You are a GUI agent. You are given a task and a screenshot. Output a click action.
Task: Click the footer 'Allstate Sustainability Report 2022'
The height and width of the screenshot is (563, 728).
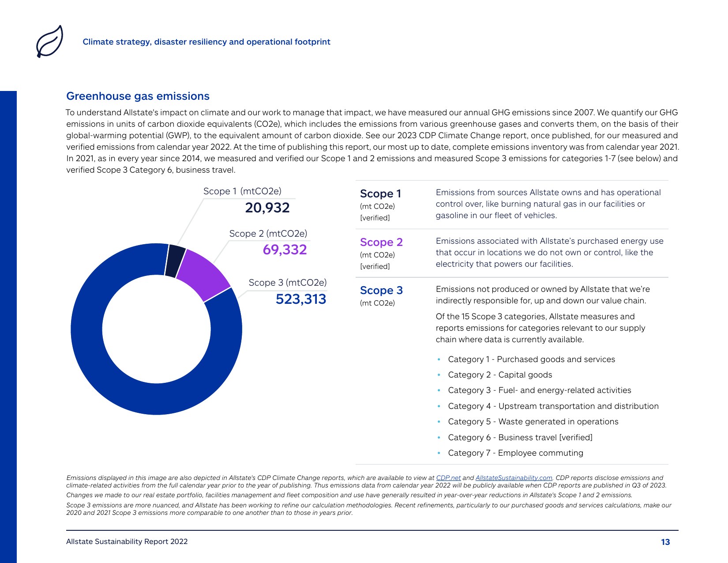pos(127,541)
